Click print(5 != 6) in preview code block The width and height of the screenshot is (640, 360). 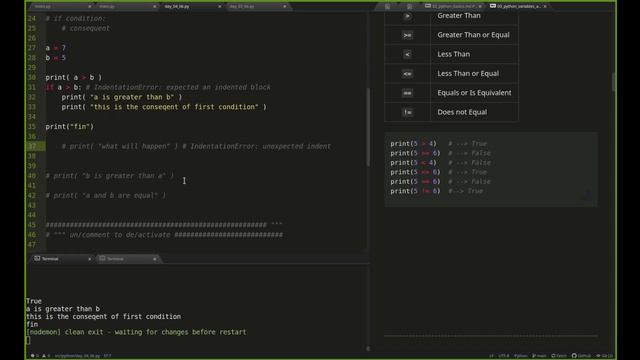tap(415, 191)
